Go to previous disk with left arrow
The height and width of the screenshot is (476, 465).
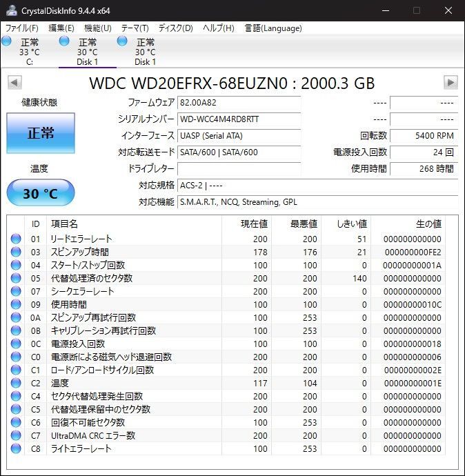pos(14,83)
